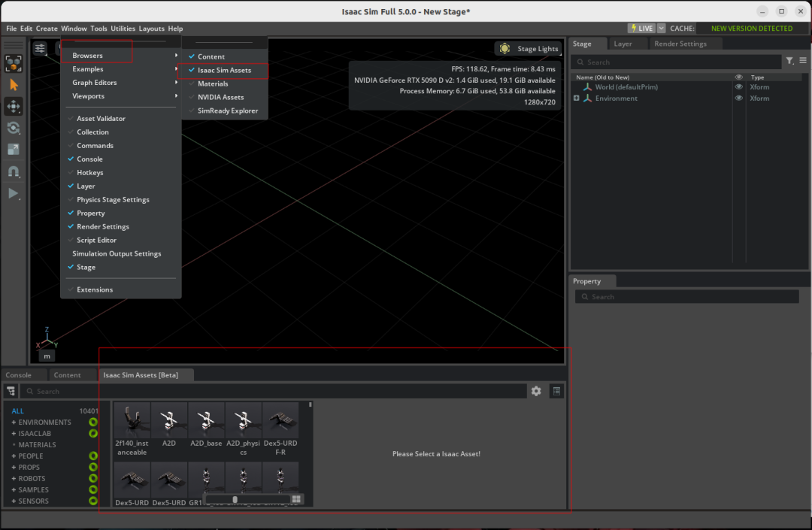The height and width of the screenshot is (530, 812).
Task: Open Graph Editors submenu
Action: [120, 83]
